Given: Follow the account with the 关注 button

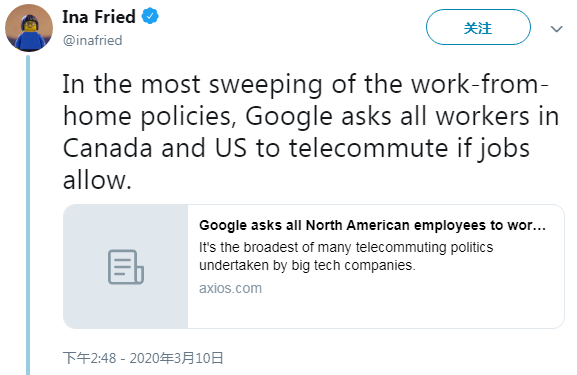Looking at the screenshot, I should [478, 27].
